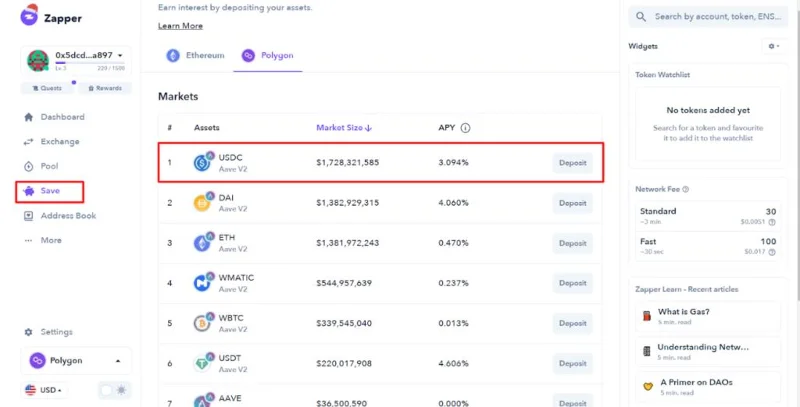Deposit into WMATIC Aave V2
800x407 pixels.
[572, 283]
